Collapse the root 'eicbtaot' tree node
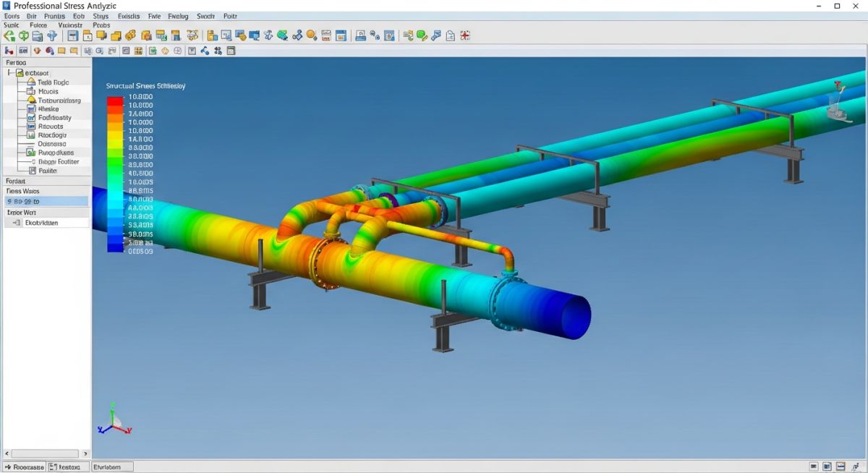 point(9,73)
